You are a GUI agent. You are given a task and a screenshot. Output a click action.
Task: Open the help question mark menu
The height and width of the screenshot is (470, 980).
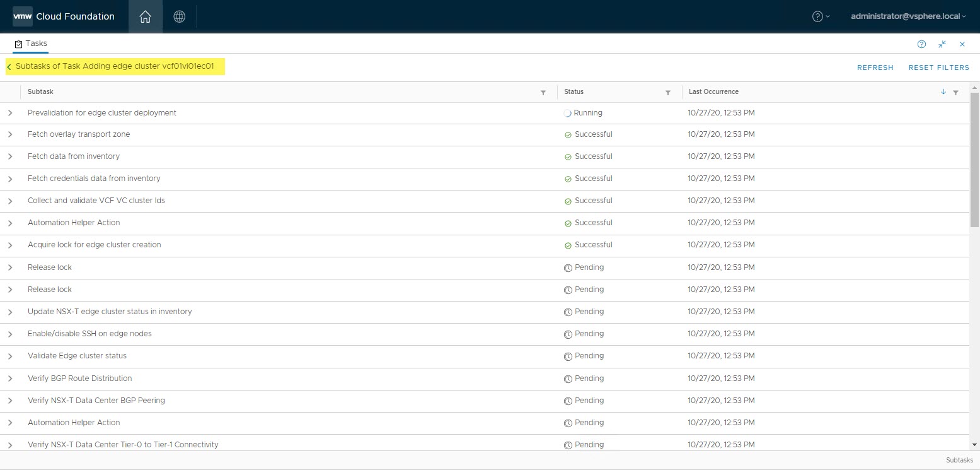coord(820,17)
